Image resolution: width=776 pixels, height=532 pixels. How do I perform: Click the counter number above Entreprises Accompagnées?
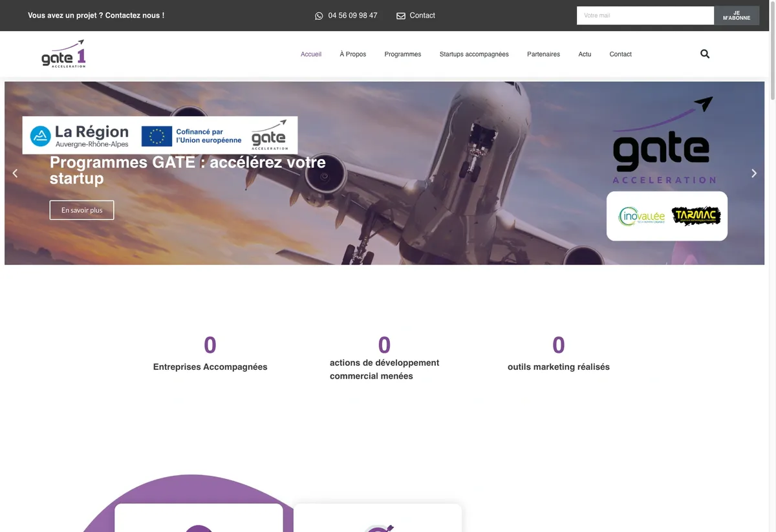(210, 345)
